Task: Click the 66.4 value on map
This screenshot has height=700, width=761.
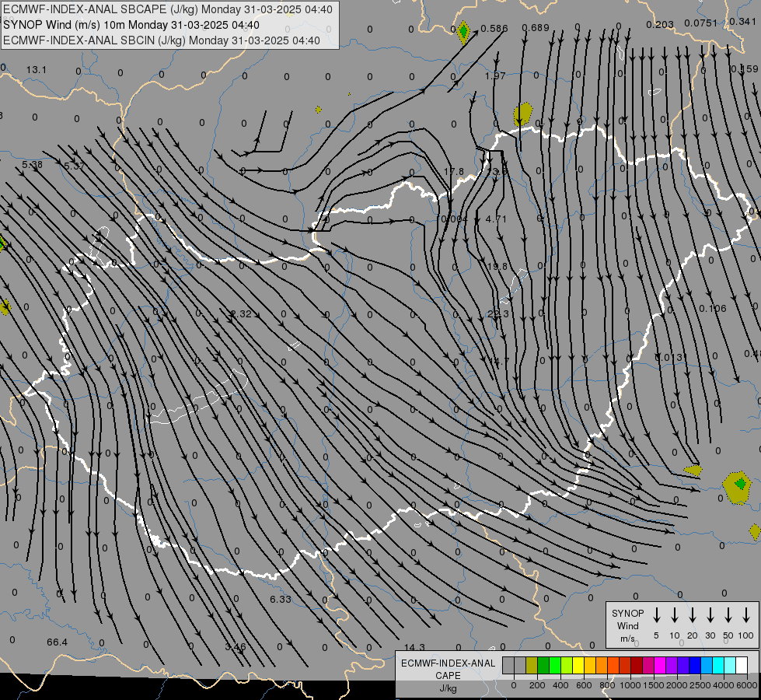Action: pyautogui.click(x=58, y=642)
